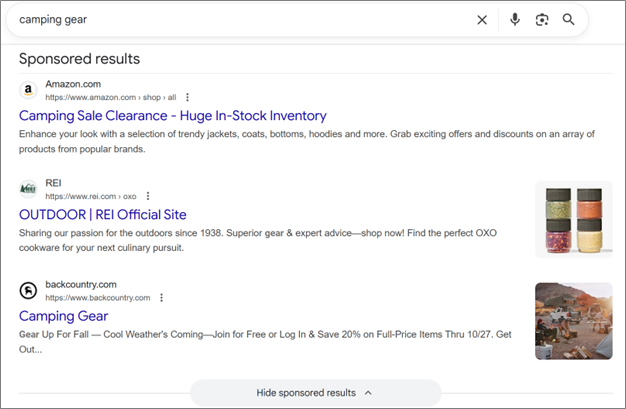This screenshot has width=626, height=409.
Task: Open the three-dot menu for the Amazon ad
Action: [187, 97]
